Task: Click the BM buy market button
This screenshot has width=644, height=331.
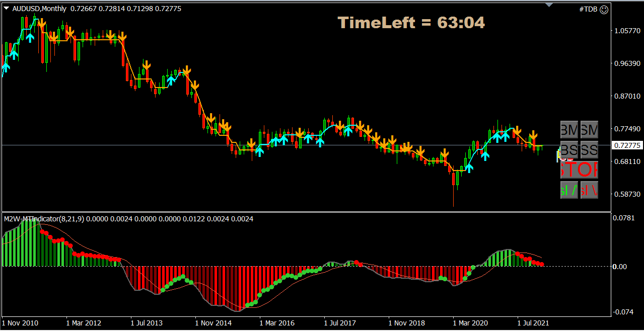Action: (x=568, y=130)
